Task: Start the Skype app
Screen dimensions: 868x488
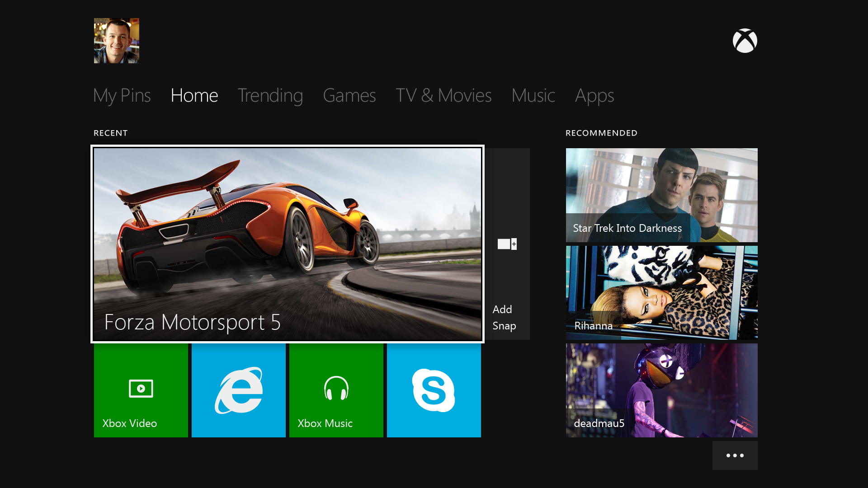Action: click(434, 390)
